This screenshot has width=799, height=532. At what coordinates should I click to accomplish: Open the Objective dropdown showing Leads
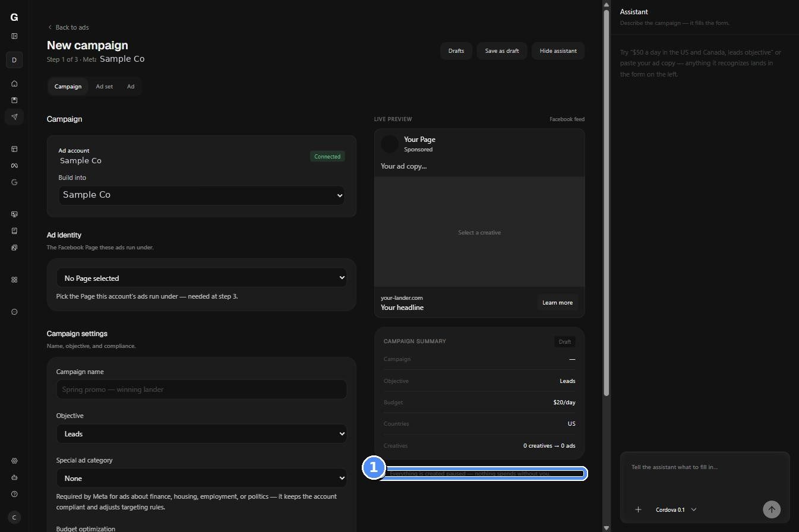pos(201,434)
